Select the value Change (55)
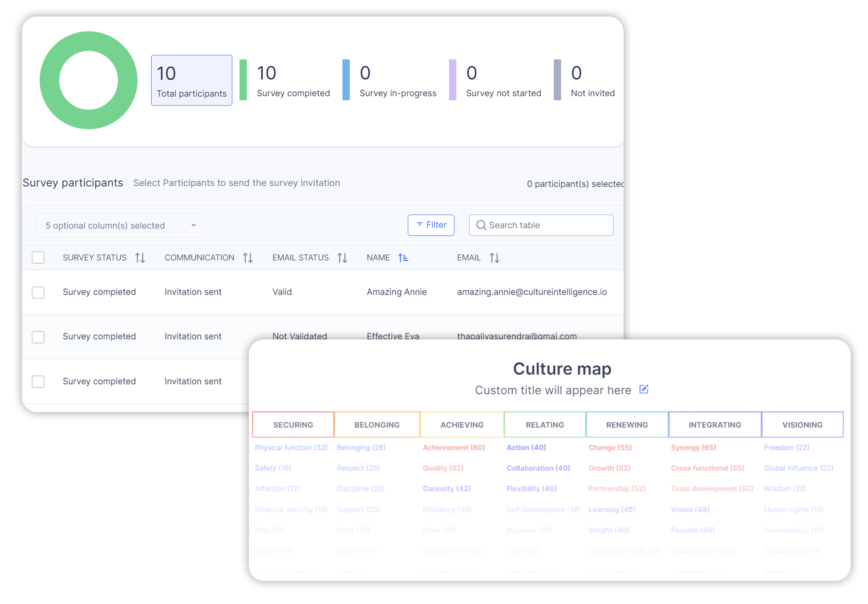The image size is (868, 604). (x=610, y=447)
